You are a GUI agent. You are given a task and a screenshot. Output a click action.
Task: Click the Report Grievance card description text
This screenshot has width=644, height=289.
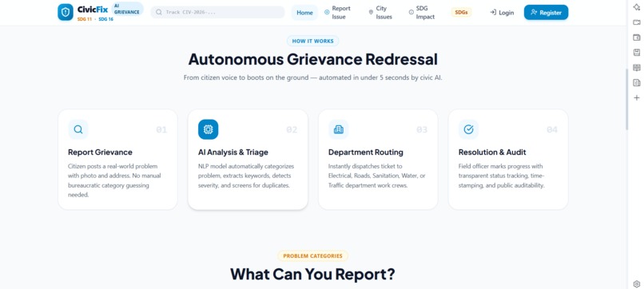tap(114, 180)
